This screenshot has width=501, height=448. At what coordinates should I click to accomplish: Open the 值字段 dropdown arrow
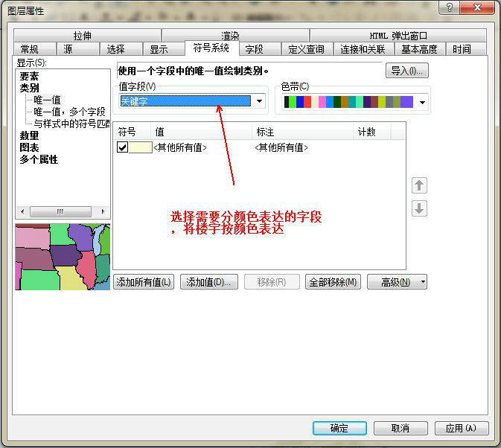259,101
